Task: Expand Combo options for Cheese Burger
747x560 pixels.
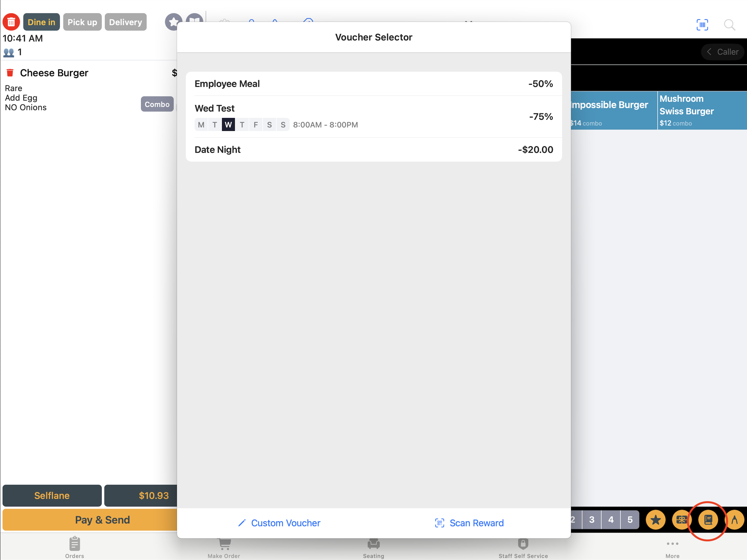Action: pyautogui.click(x=157, y=104)
